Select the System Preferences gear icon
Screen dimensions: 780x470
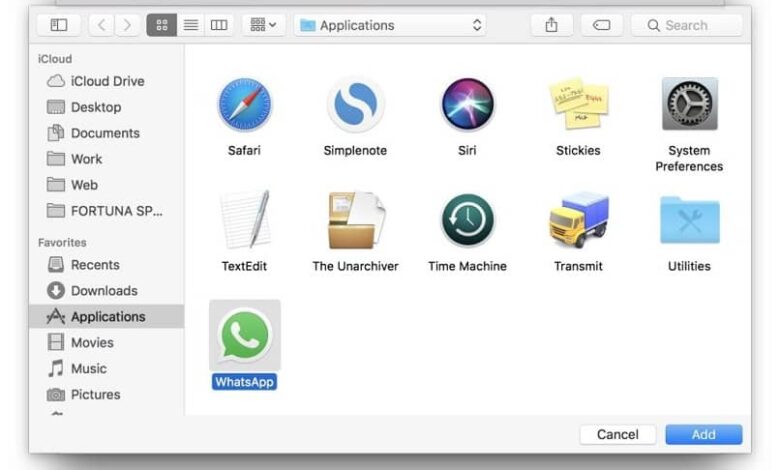pyautogui.click(x=689, y=103)
